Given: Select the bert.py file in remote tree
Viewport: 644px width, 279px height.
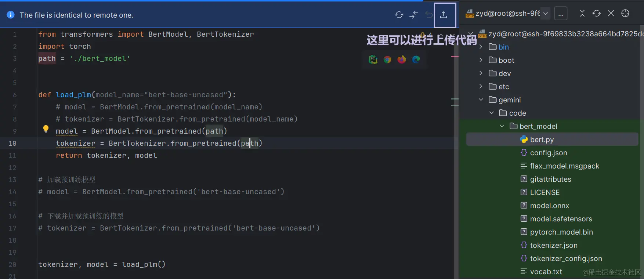Looking at the screenshot, I should click(552, 139).
